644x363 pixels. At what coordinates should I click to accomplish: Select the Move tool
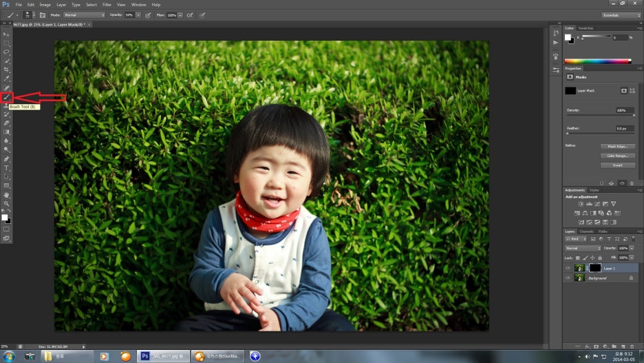(6, 34)
